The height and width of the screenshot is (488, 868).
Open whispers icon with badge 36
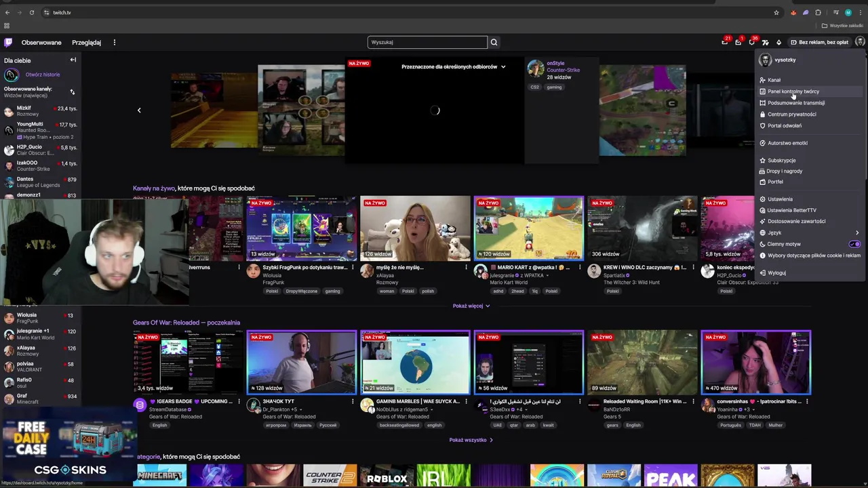coord(751,42)
